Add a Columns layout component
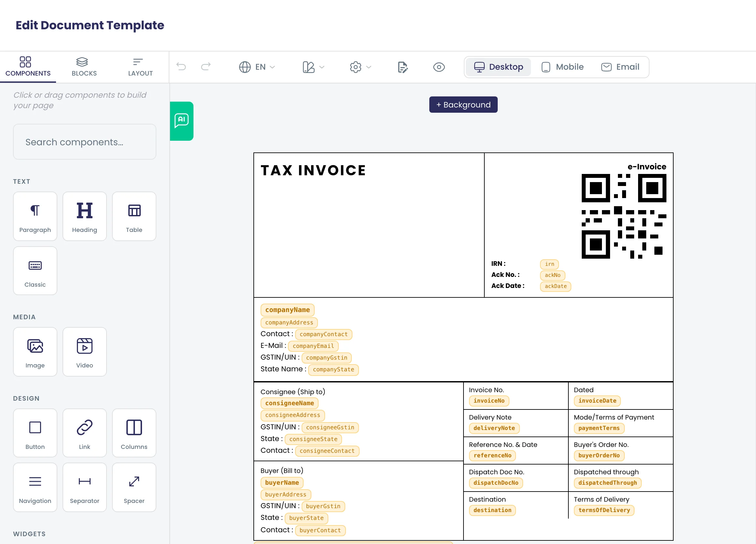 pyautogui.click(x=134, y=433)
